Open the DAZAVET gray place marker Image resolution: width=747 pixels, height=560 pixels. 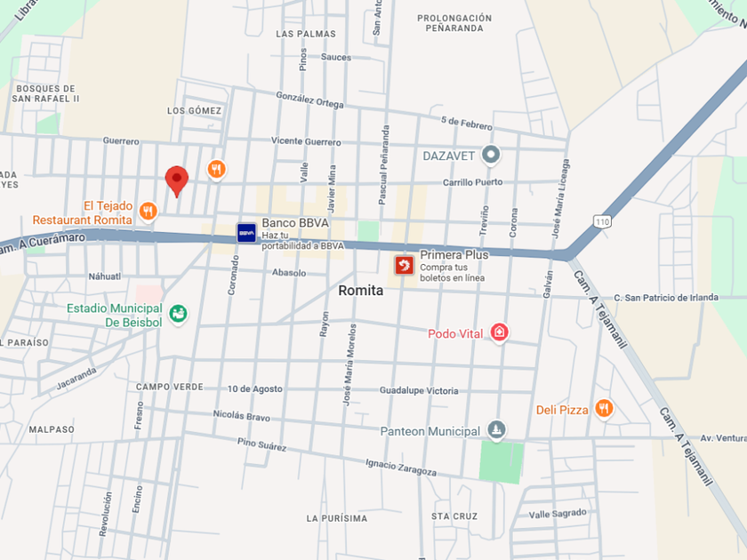click(x=491, y=155)
